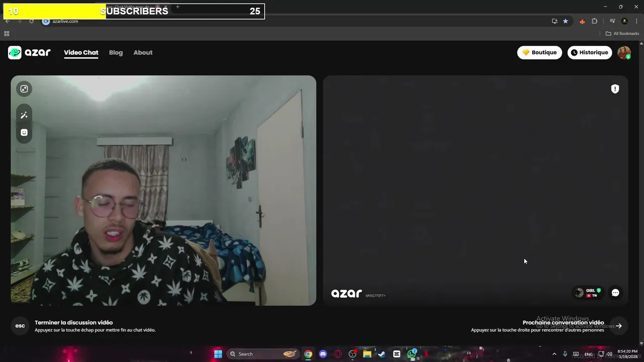Open the magic wand effects tool
This screenshot has width=644, height=362.
[x=24, y=115]
